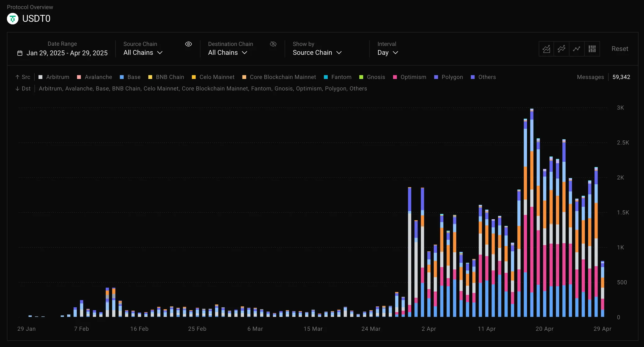Switch to the stacked bar chart view
The width and height of the screenshot is (644, 347).
(592, 49)
